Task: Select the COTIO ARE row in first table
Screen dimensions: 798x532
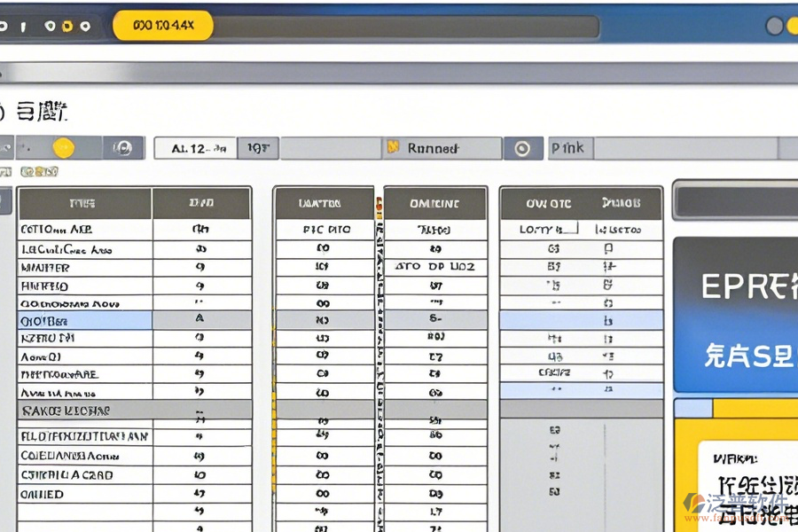Action: pos(85,230)
